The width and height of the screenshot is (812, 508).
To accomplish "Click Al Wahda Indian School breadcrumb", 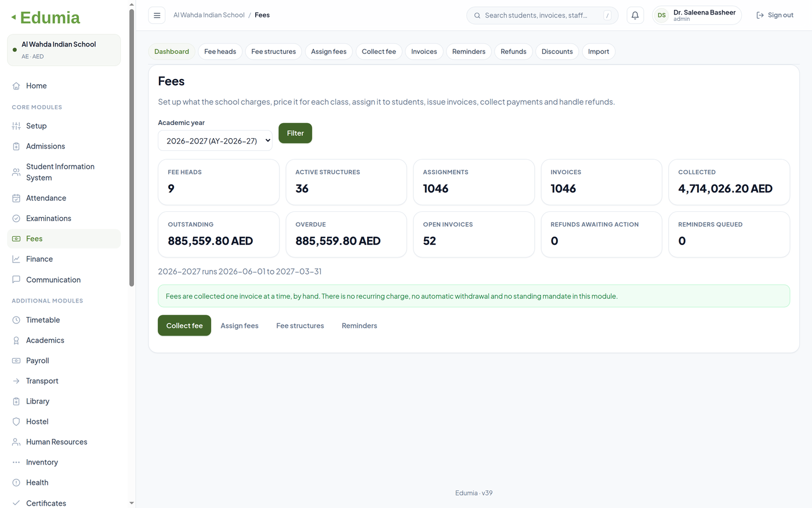I will coord(209,15).
